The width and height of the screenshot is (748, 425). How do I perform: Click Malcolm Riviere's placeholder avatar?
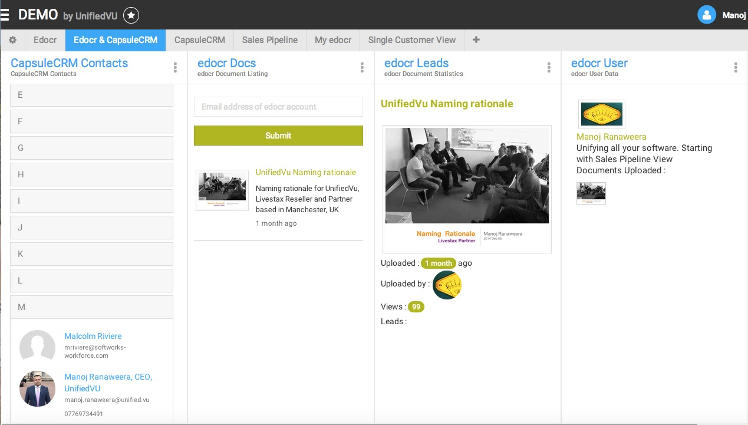pyautogui.click(x=37, y=345)
